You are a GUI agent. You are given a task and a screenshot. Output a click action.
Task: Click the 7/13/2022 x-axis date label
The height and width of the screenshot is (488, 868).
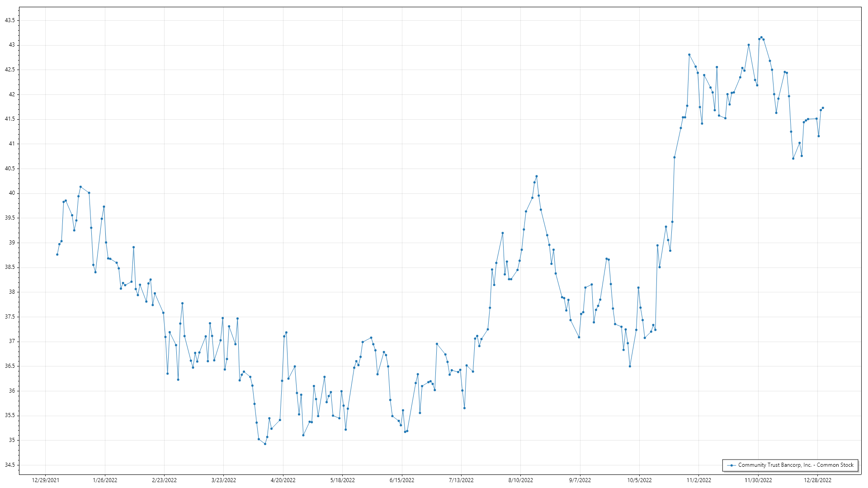click(461, 480)
